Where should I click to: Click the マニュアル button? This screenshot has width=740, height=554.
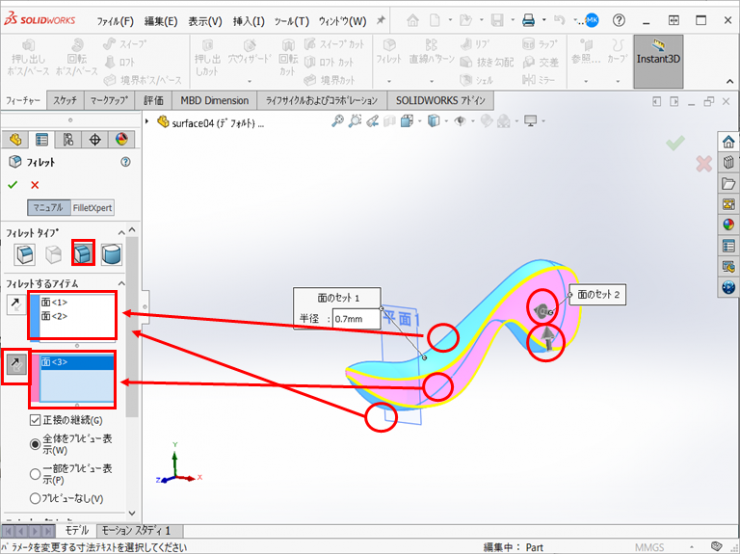pos(48,208)
